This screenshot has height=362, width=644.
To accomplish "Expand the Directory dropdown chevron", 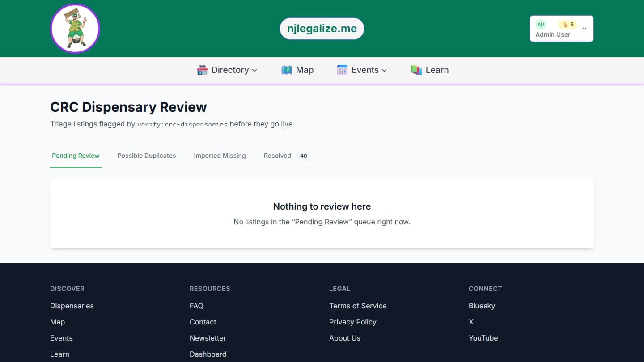I will pos(254,70).
